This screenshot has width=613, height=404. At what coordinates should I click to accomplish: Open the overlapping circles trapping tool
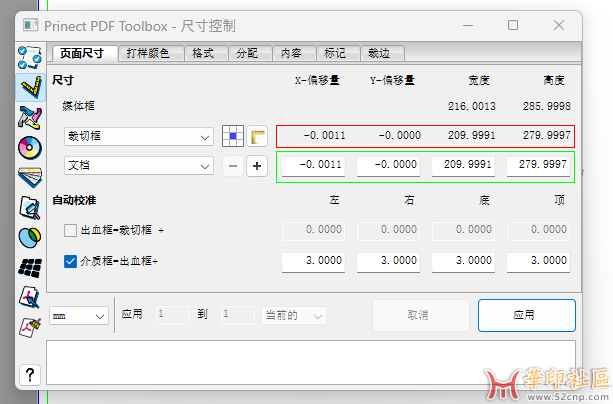click(30, 237)
